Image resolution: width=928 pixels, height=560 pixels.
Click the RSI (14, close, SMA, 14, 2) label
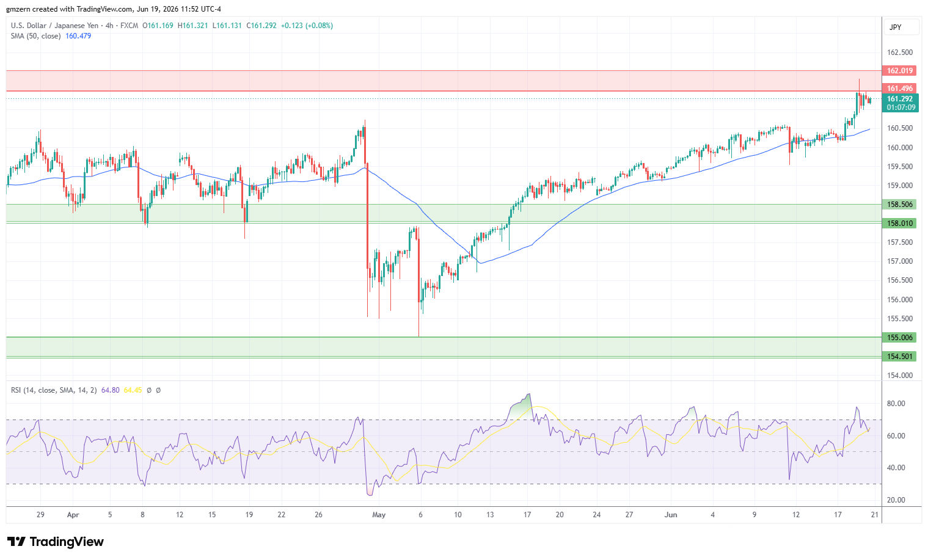point(54,390)
